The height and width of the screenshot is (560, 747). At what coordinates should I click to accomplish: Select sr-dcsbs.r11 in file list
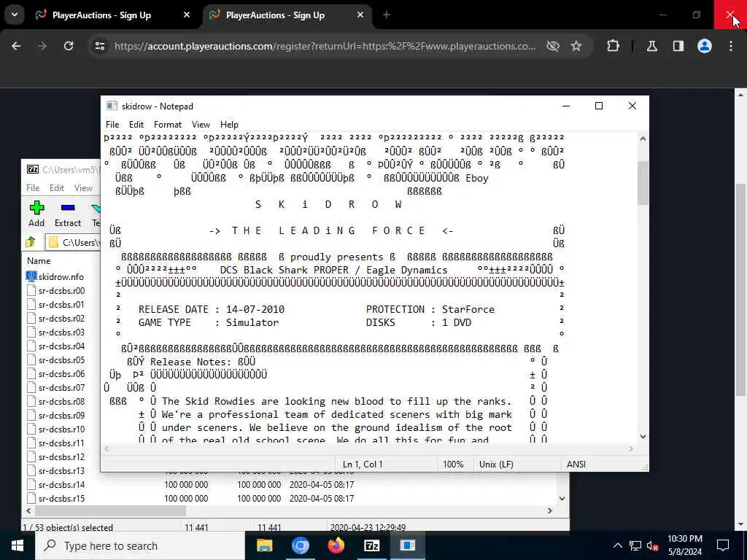point(61,443)
